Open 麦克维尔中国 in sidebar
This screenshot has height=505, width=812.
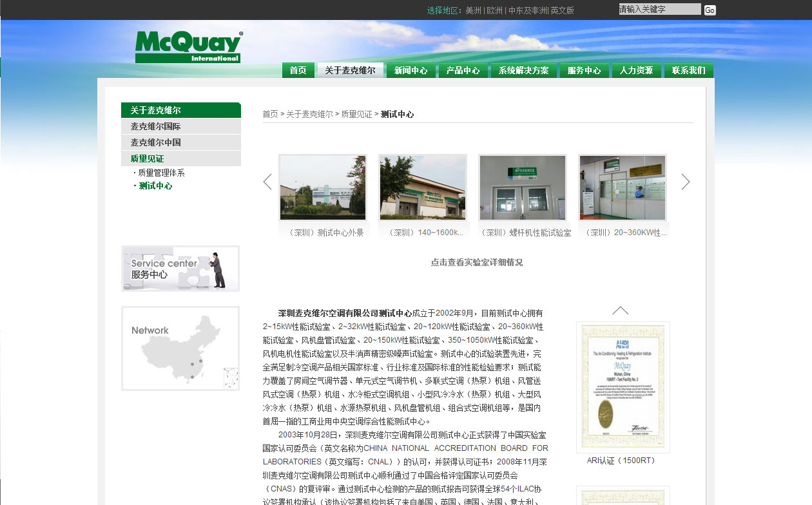(x=181, y=142)
